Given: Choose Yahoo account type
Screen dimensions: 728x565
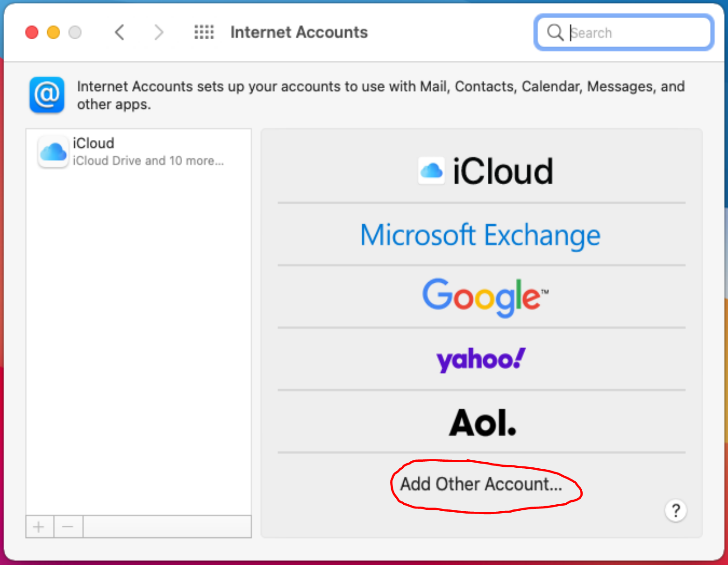Looking at the screenshot, I should 482,359.
